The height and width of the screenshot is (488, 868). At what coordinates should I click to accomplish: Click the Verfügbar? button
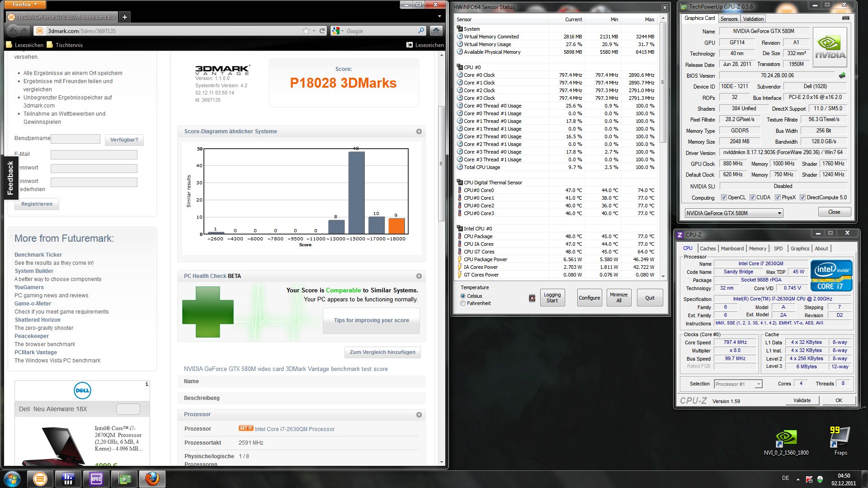(124, 140)
